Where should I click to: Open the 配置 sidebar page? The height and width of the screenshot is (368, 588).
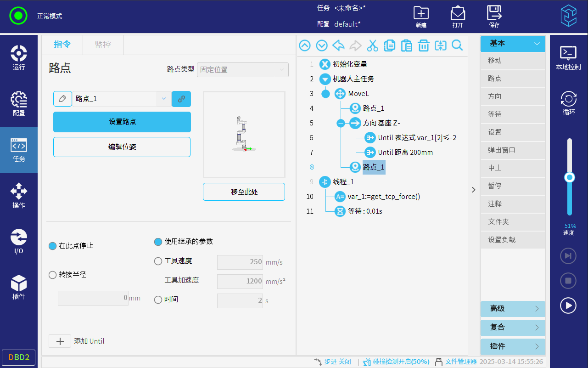(x=19, y=103)
